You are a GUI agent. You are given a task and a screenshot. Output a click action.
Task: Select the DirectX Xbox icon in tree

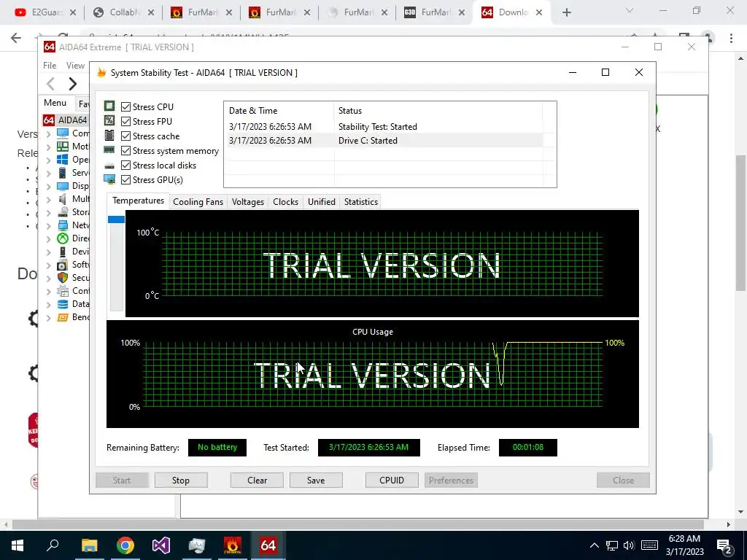point(63,238)
